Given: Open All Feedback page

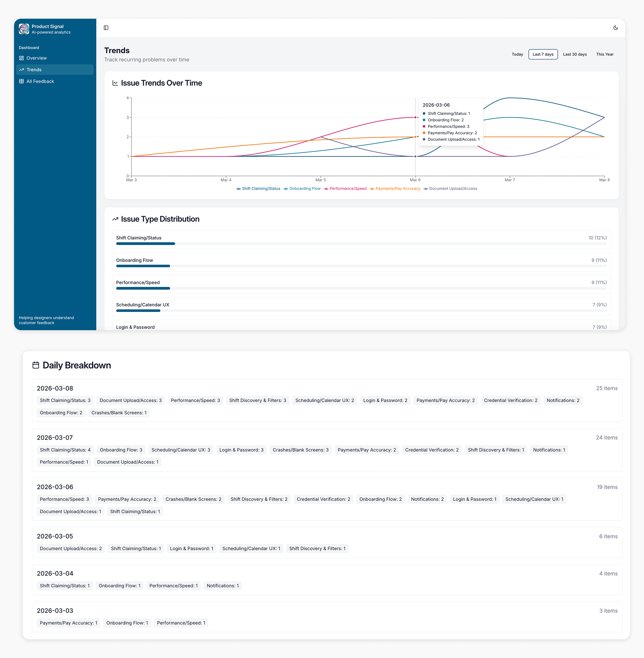Looking at the screenshot, I should (x=40, y=82).
